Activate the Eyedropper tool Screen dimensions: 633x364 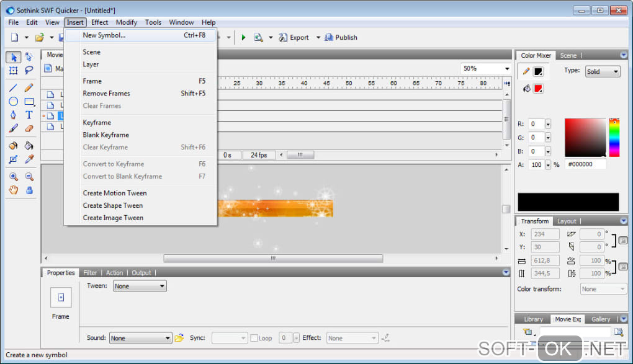click(29, 160)
